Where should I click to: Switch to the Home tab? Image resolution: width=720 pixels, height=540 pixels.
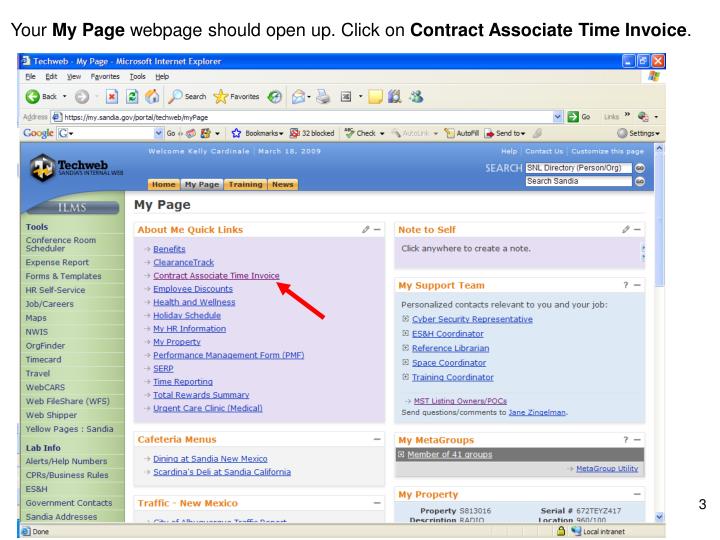tap(163, 184)
